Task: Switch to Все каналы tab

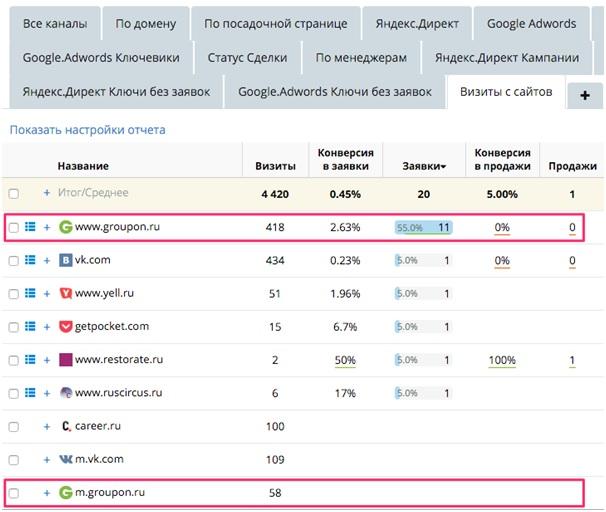Action: coord(55,24)
